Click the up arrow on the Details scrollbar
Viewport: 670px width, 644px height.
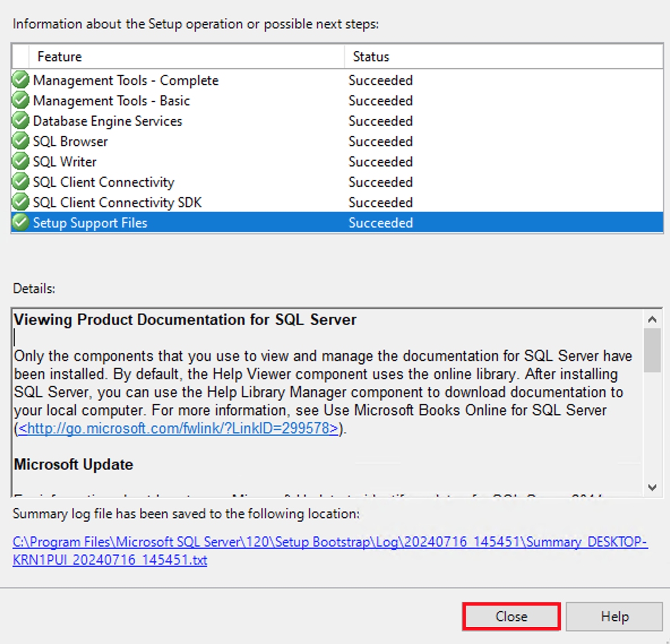coord(652,317)
